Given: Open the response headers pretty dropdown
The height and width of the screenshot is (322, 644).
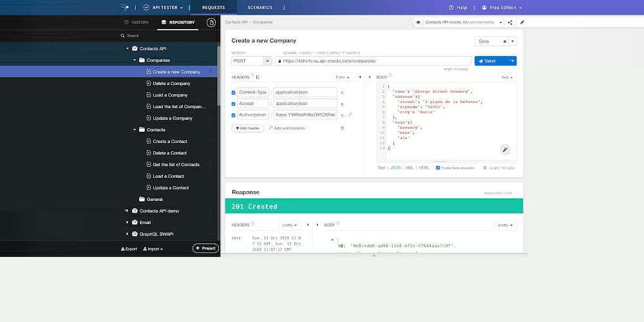Looking at the screenshot, I should (290, 225).
